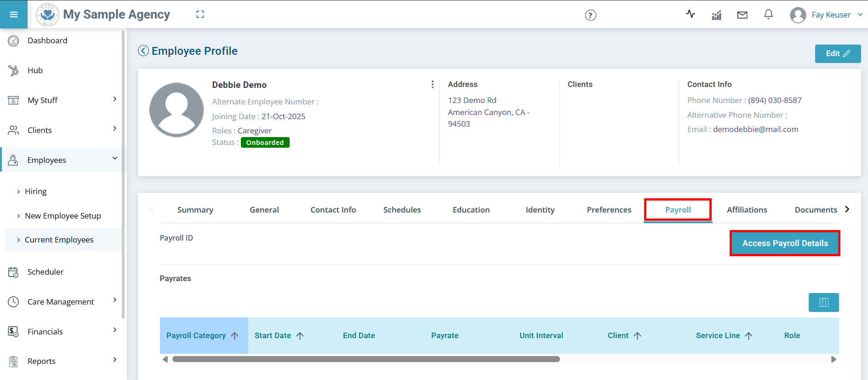Image resolution: width=868 pixels, height=380 pixels.
Task: Open the mail envelope icon
Action: pyautogui.click(x=742, y=15)
